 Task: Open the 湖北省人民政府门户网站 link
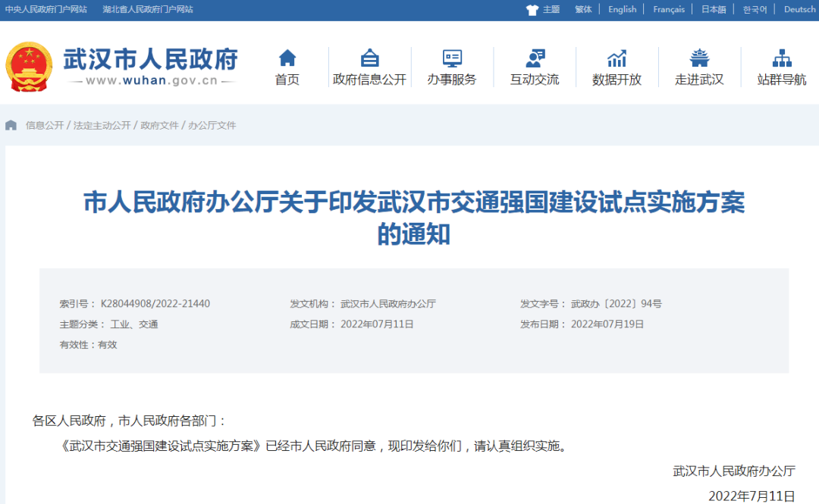148,10
